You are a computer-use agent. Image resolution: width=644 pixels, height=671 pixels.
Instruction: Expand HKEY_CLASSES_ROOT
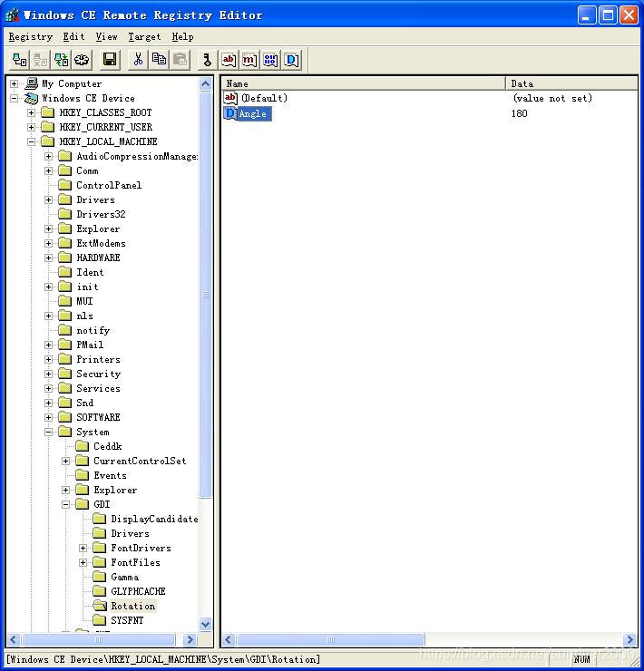coord(31,113)
